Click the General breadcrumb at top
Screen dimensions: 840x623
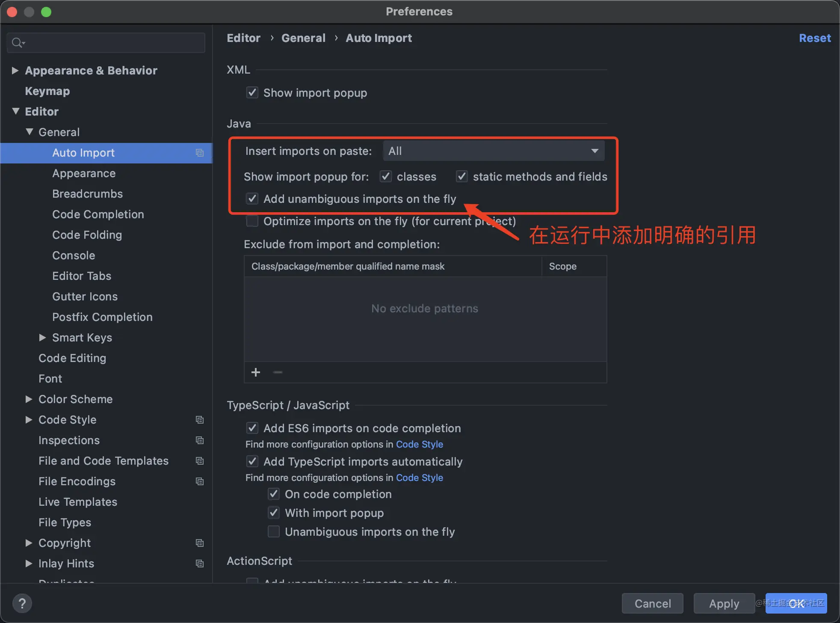(303, 38)
